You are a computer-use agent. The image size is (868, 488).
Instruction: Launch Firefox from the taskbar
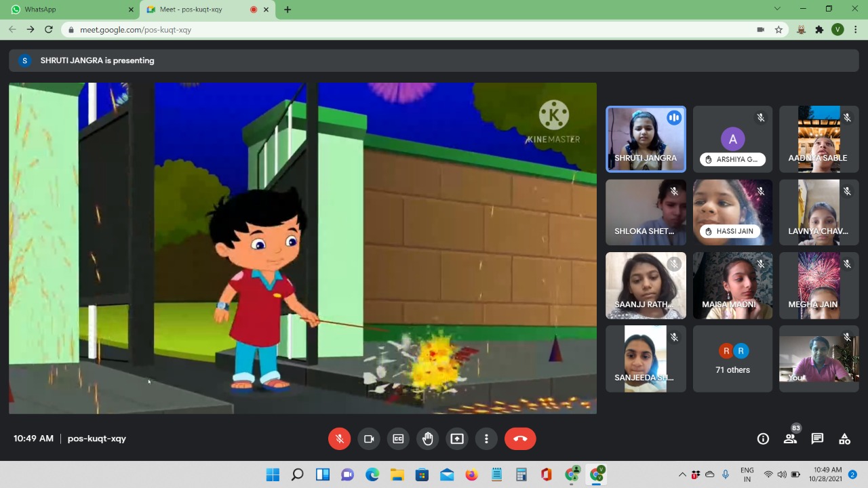(471, 474)
